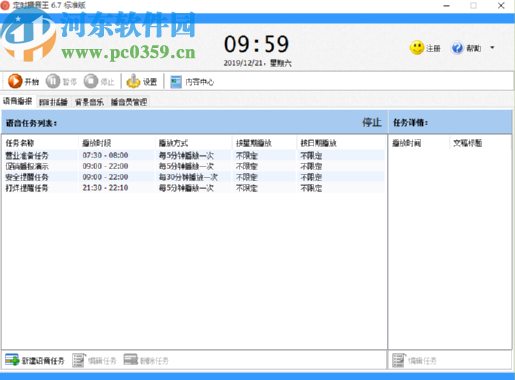Switch to the 背景音乐 tab
515x380 pixels.
tap(89, 102)
